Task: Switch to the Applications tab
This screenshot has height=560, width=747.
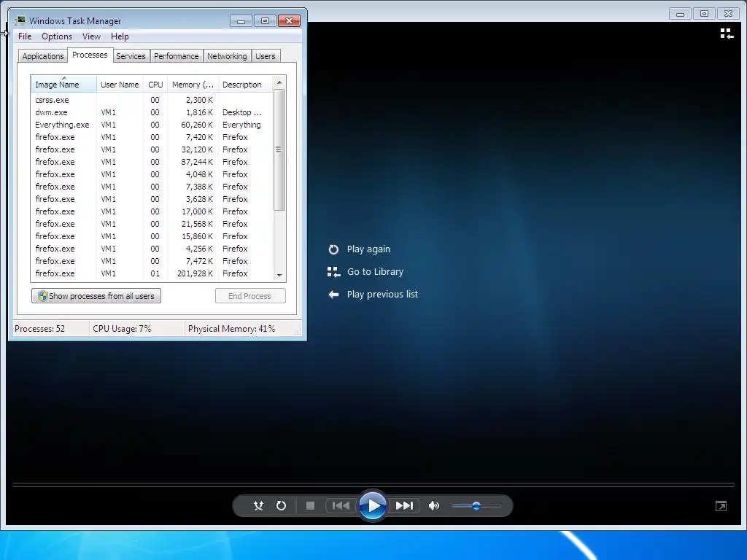Action: (43, 56)
